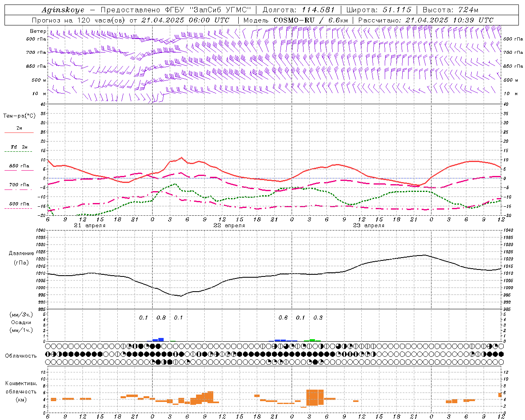Screen dimensions: 525x420
Task: Select the elevation text Высота: 724м
Action: tap(450, 10)
